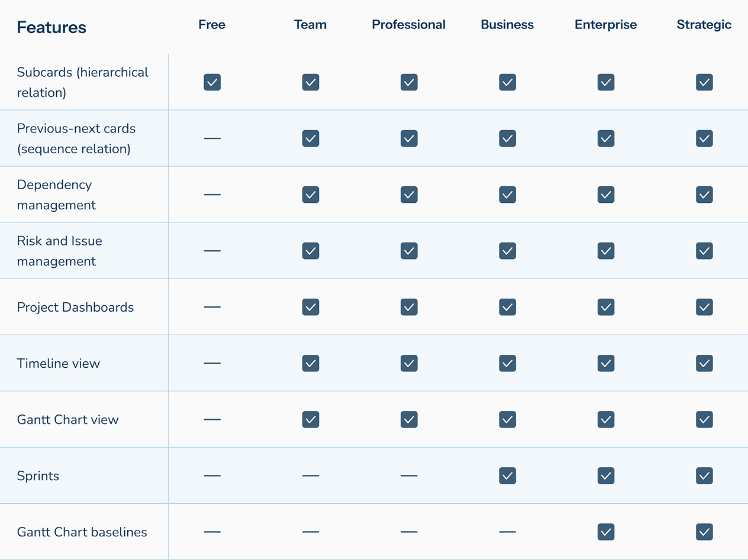Click the Sprints dash under Professional

[409, 475]
